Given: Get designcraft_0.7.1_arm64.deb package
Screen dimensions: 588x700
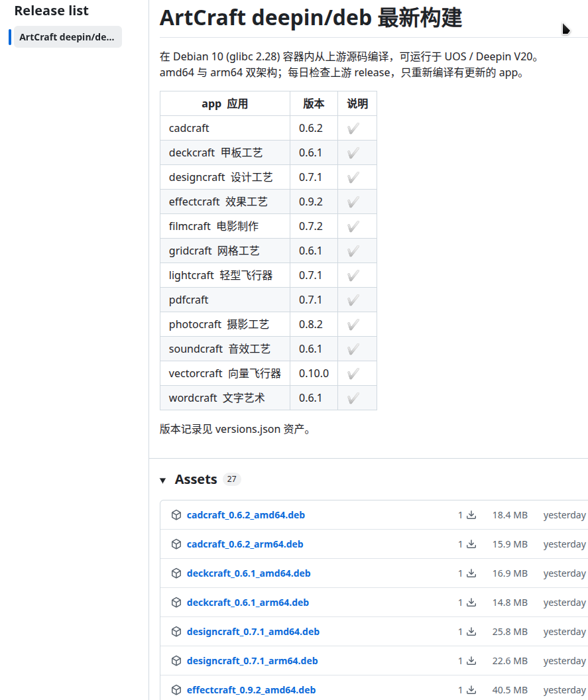Looking at the screenshot, I should [253, 661].
